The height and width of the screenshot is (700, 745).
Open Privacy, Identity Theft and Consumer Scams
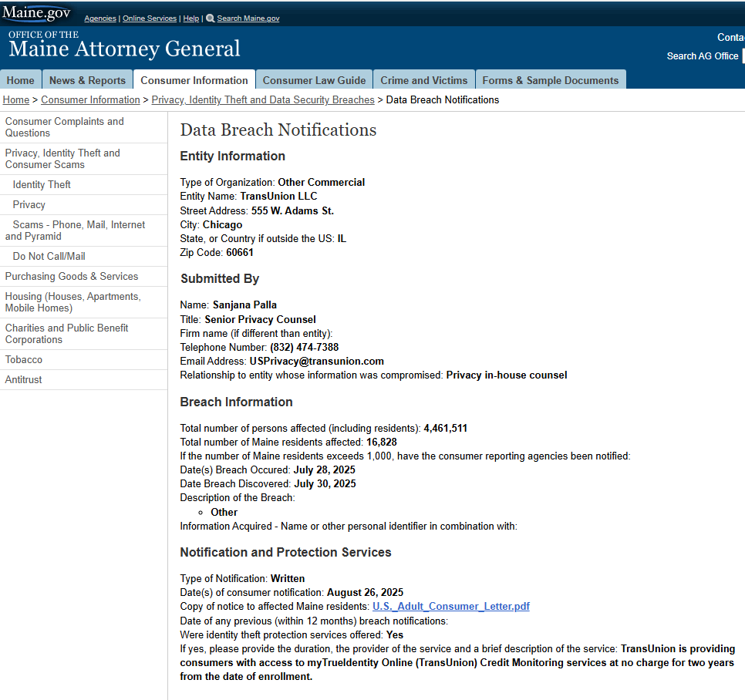[83, 159]
